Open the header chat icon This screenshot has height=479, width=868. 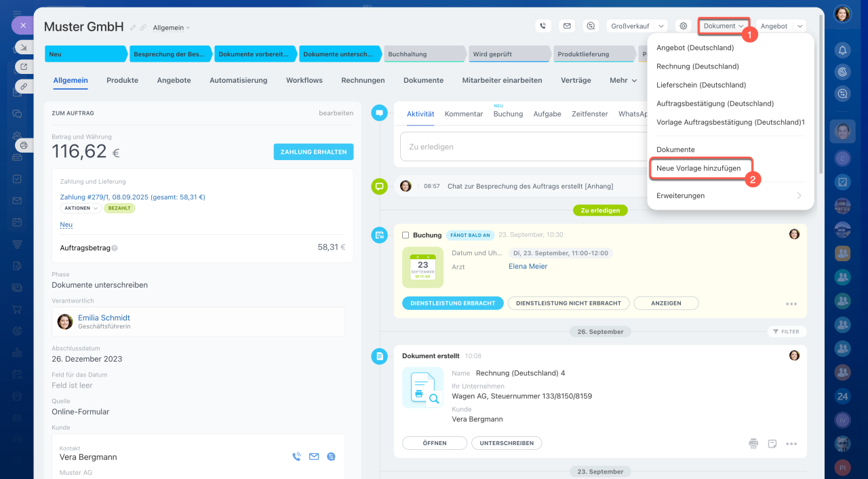point(591,26)
